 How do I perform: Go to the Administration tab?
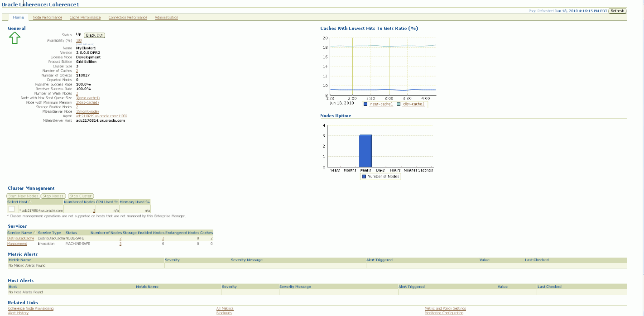166,18
